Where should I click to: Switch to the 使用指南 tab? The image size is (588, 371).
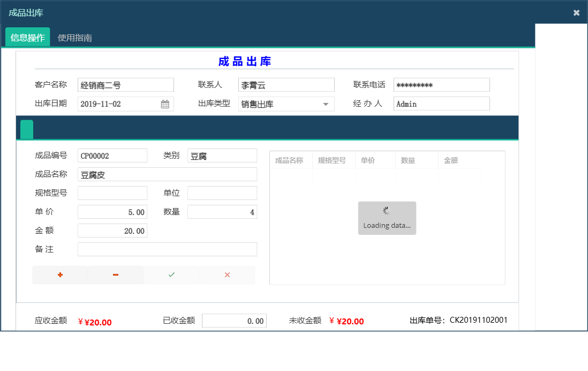(x=76, y=38)
